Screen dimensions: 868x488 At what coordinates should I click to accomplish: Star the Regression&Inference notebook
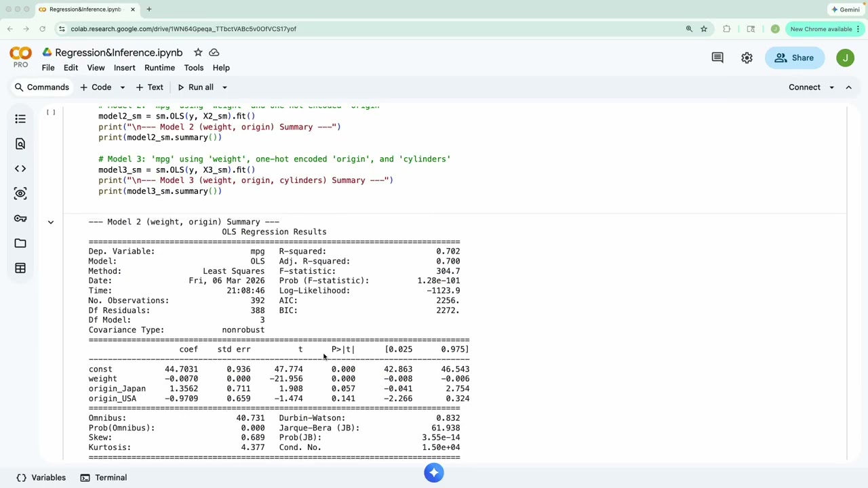click(x=198, y=52)
